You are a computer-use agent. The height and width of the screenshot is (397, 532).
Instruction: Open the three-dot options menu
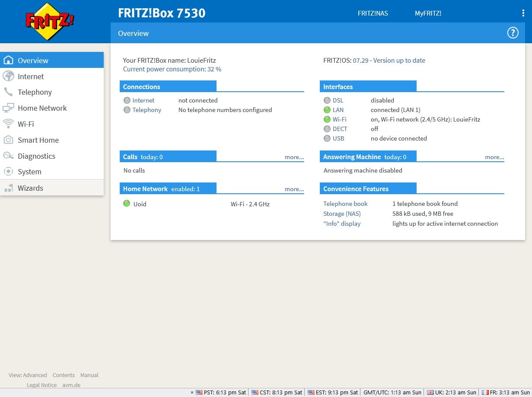pyautogui.click(x=523, y=13)
